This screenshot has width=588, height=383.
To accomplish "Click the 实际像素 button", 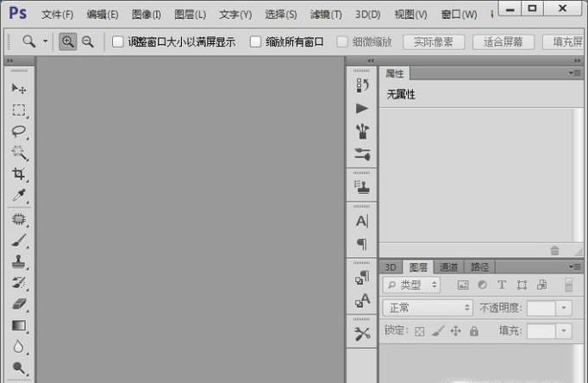I will click(x=433, y=41).
